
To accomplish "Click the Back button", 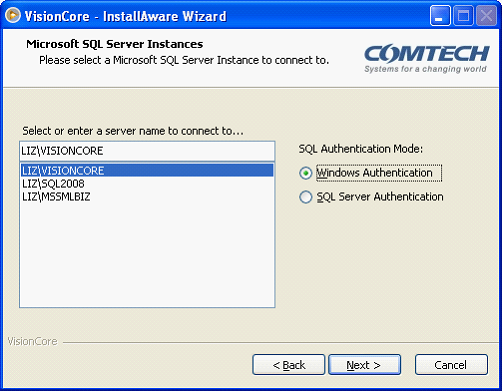I will [289, 365].
